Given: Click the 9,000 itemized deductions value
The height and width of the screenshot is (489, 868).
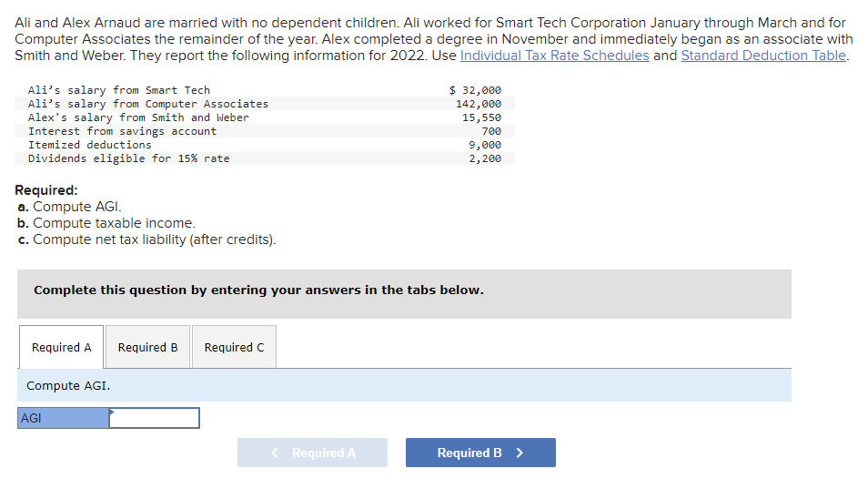Looking at the screenshot, I should tap(485, 145).
